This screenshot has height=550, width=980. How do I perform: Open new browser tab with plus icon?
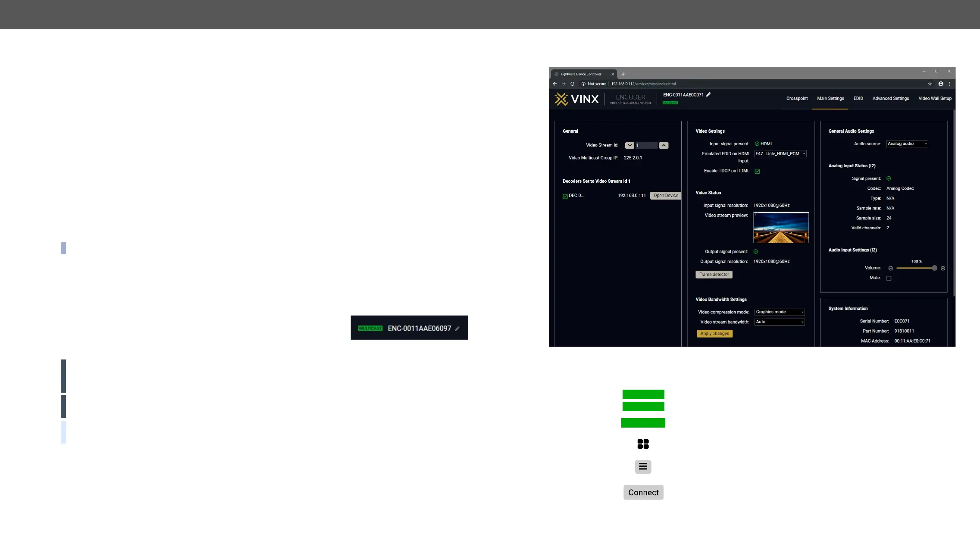pos(623,74)
